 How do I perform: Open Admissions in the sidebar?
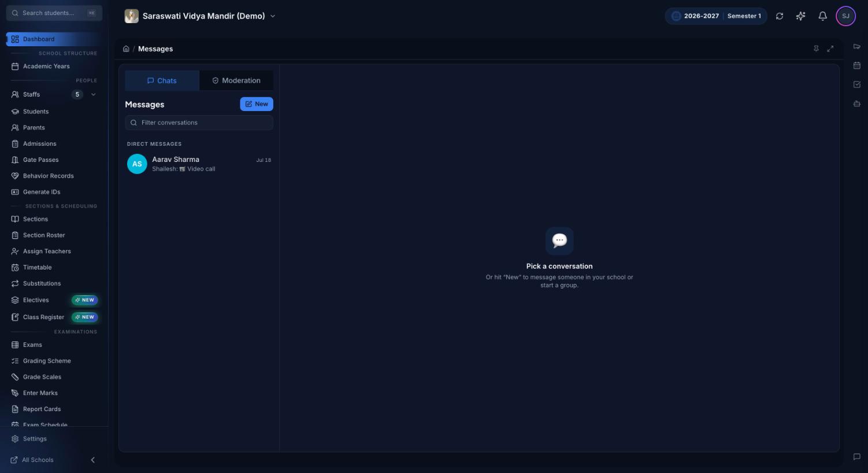(54, 143)
